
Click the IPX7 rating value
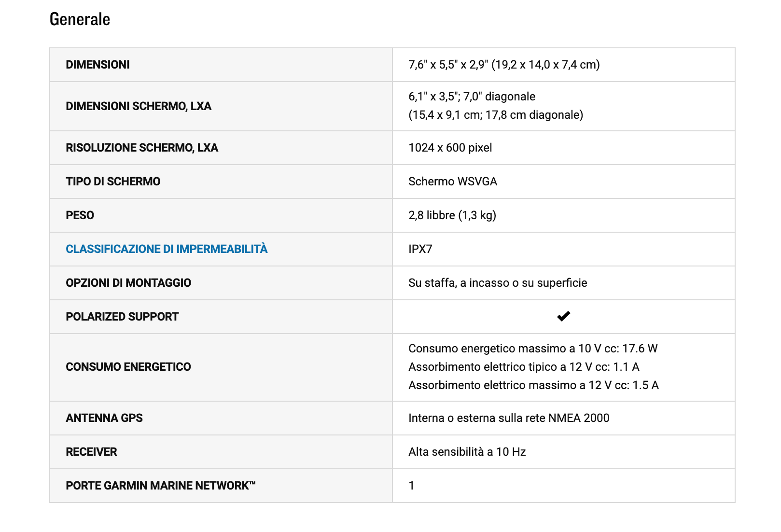point(420,249)
